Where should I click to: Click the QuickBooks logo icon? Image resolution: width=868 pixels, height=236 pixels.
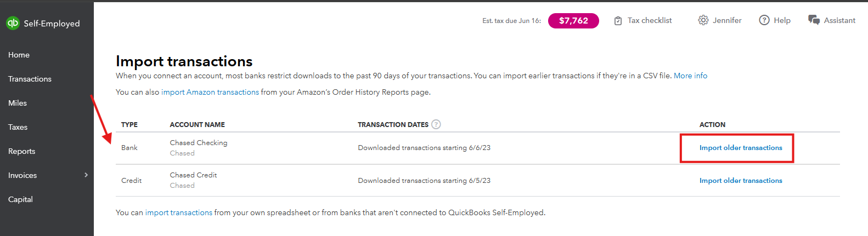[x=13, y=23]
